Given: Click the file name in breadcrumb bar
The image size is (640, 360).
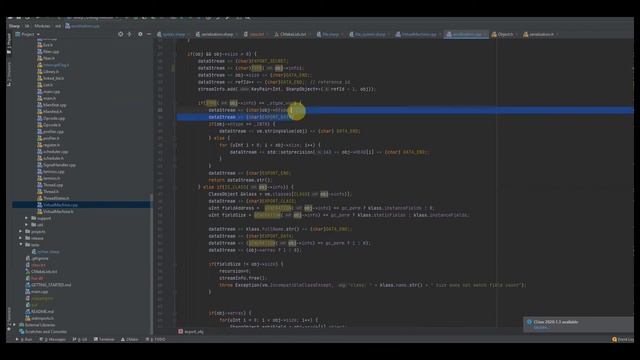Looking at the screenshot, I should click(x=82, y=26).
